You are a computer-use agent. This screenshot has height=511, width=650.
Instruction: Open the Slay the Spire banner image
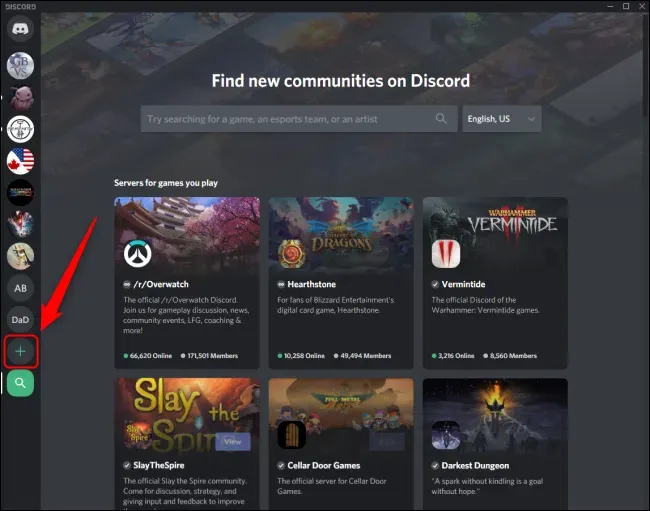tap(187, 416)
